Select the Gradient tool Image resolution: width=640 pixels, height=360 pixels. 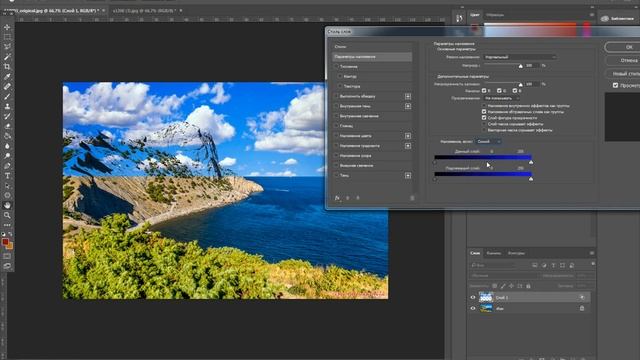pyautogui.click(x=7, y=136)
